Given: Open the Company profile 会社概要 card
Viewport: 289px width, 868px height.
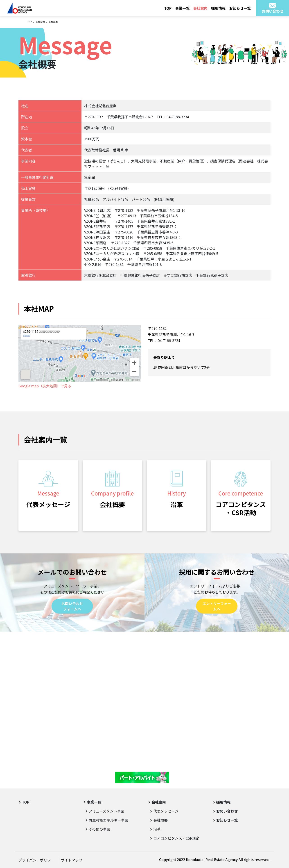Looking at the screenshot, I should pos(112,495).
